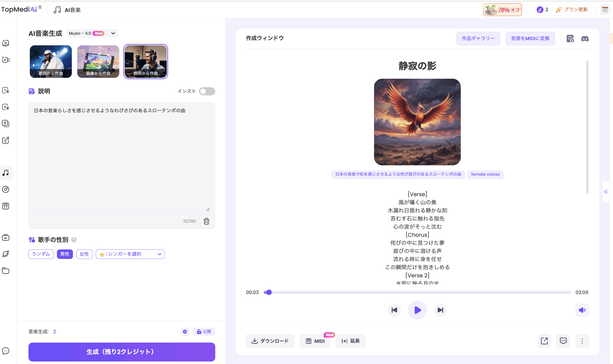Click the piano keys icon in left sidebar
This screenshot has width=613, height=364.
click(6, 206)
